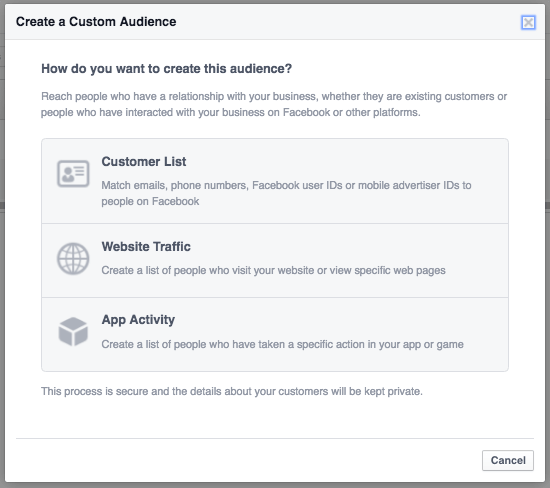Pick the App Activity heading
This screenshot has width=550, height=488.
pyautogui.click(x=138, y=320)
